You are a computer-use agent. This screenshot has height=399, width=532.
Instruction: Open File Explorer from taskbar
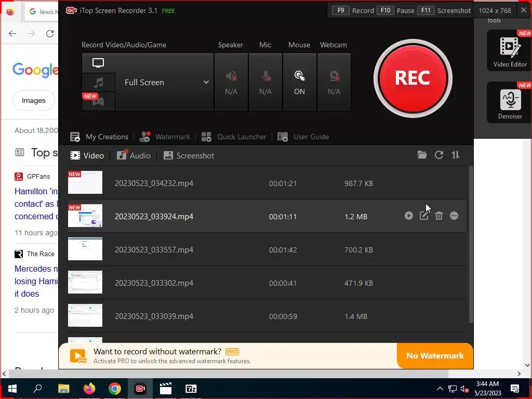(63, 389)
